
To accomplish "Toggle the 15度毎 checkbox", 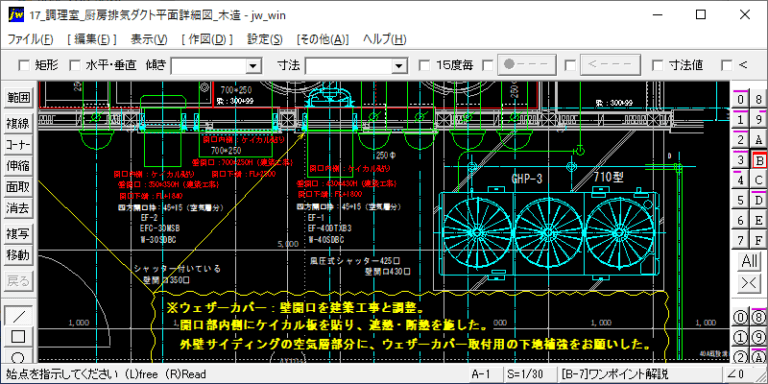I will click(425, 65).
